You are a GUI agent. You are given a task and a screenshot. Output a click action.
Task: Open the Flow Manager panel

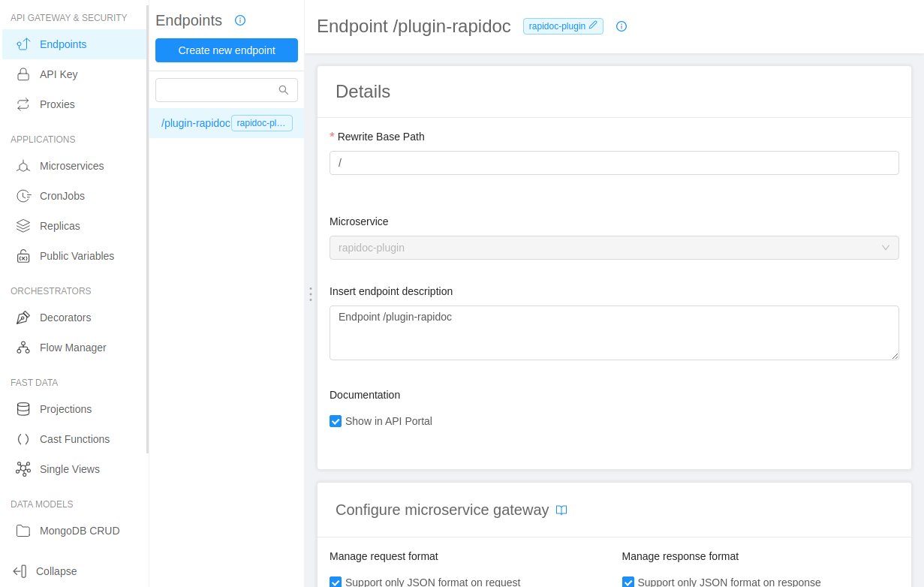(x=23, y=348)
